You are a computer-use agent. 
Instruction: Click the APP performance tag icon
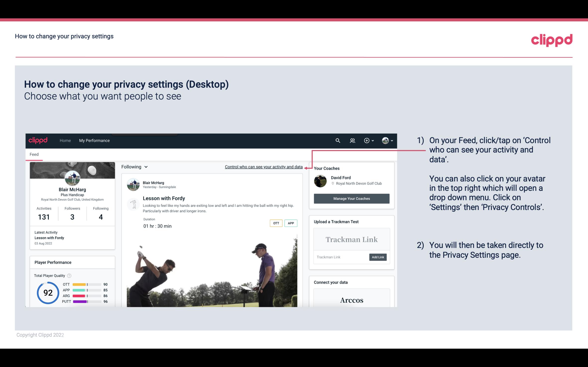(291, 223)
